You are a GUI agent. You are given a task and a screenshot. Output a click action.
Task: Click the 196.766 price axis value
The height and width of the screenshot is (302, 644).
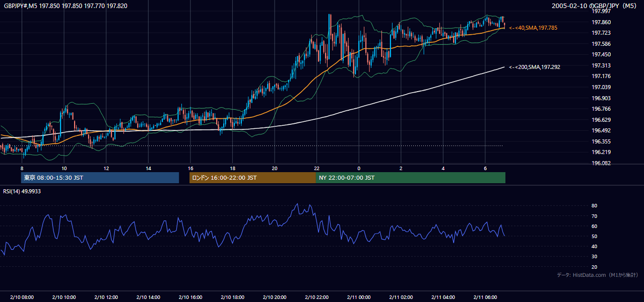601,109
